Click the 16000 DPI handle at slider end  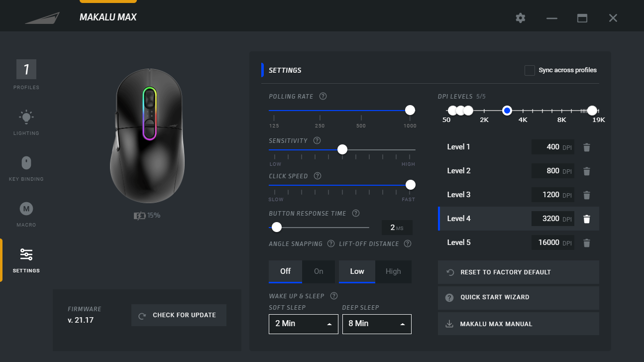[592, 110]
